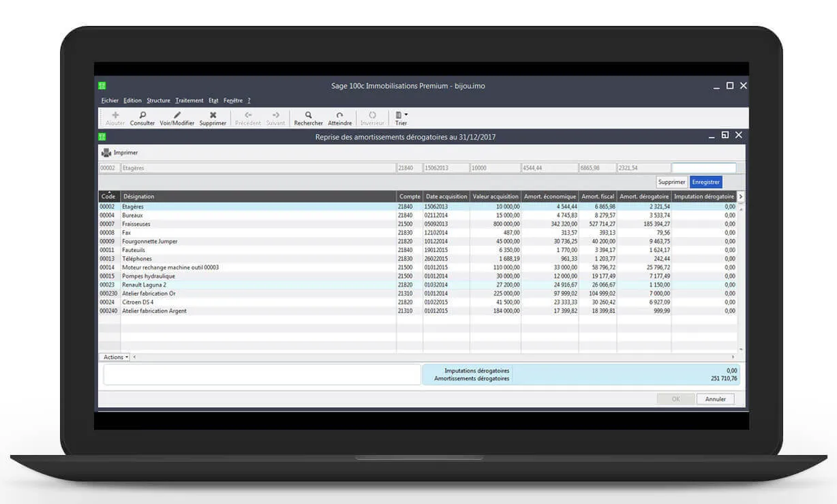
Task: Click the Ajouter plus icon
Action: (115, 116)
